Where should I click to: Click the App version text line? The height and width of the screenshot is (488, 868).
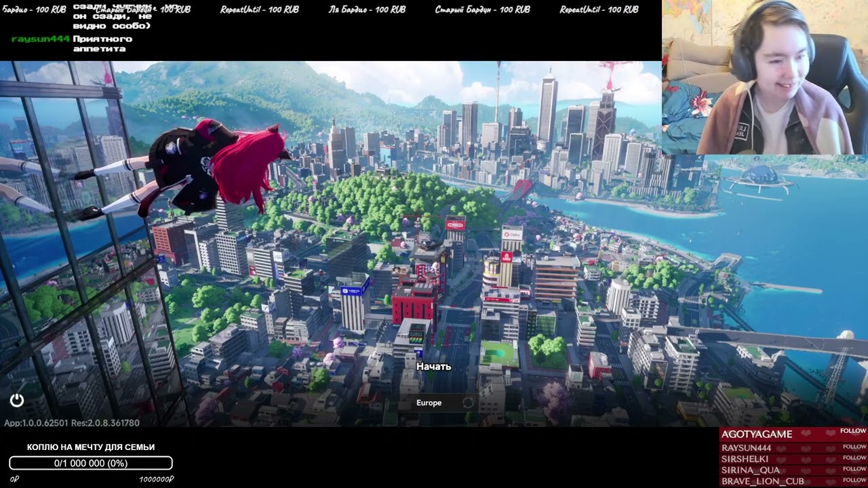tap(72, 423)
